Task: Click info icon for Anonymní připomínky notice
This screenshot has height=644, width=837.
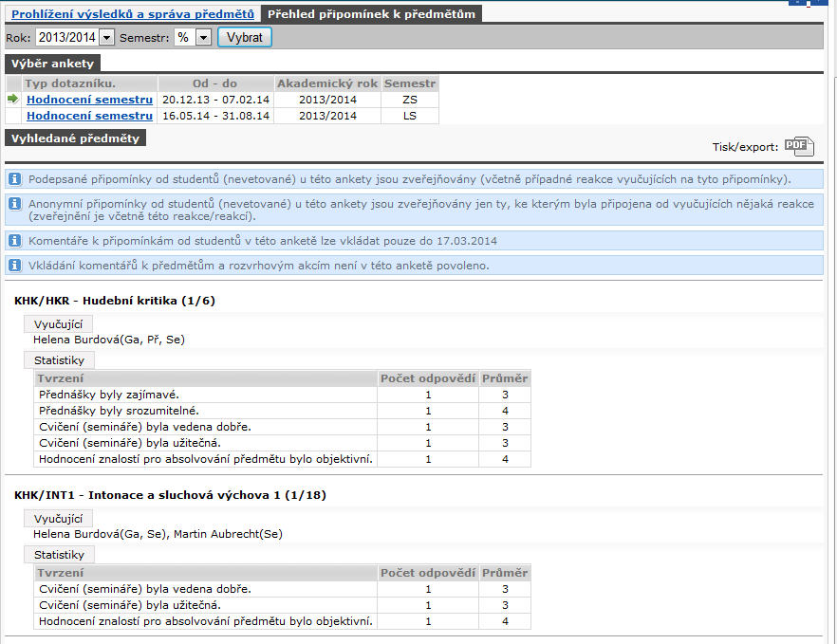Action: tap(15, 203)
